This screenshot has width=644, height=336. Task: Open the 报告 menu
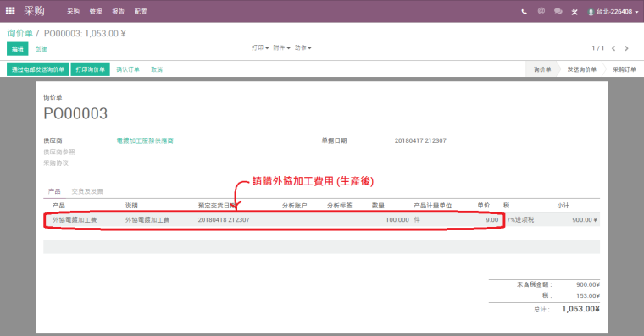pos(119,12)
